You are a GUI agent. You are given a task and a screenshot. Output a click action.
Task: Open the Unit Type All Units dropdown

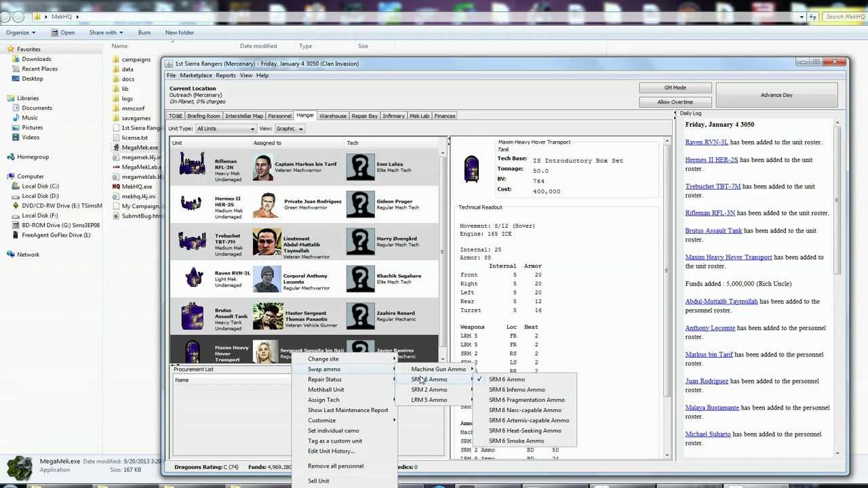[226, 129]
